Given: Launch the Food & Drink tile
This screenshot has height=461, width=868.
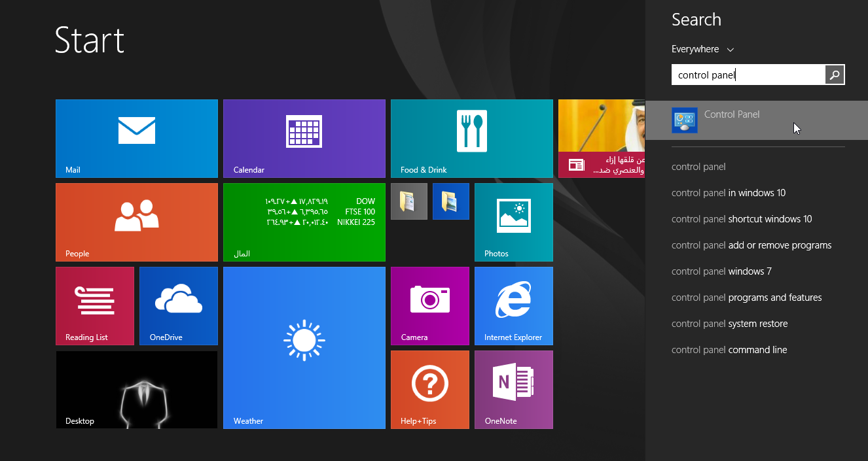Looking at the screenshot, I should pos(472,139).
